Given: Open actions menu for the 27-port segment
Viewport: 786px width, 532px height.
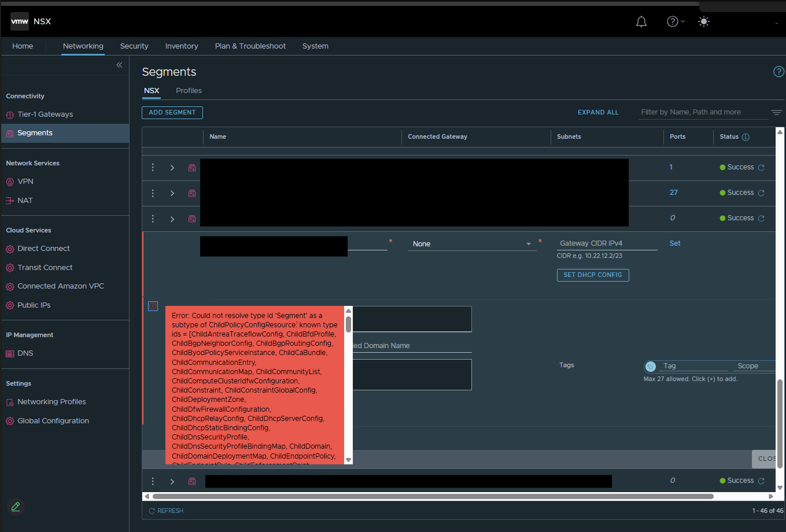Looking at the screenshot, I should (x=153, y=193).
